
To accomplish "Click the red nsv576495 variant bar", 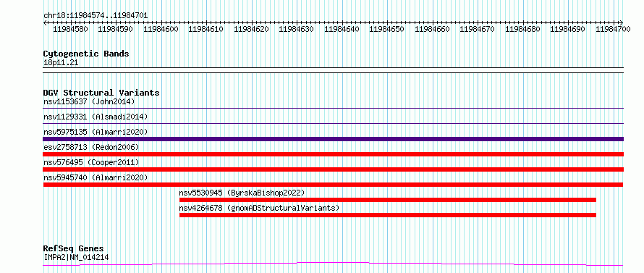I will tap(333, 169).
